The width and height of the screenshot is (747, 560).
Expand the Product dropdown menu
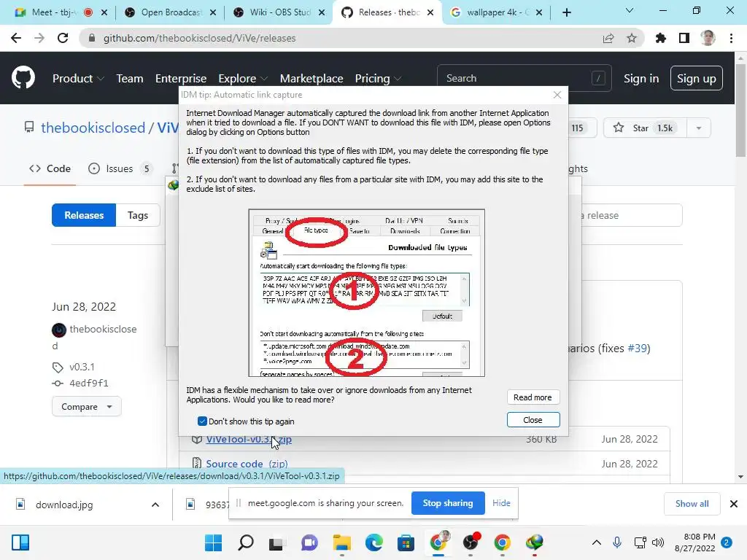click(78, 79)
